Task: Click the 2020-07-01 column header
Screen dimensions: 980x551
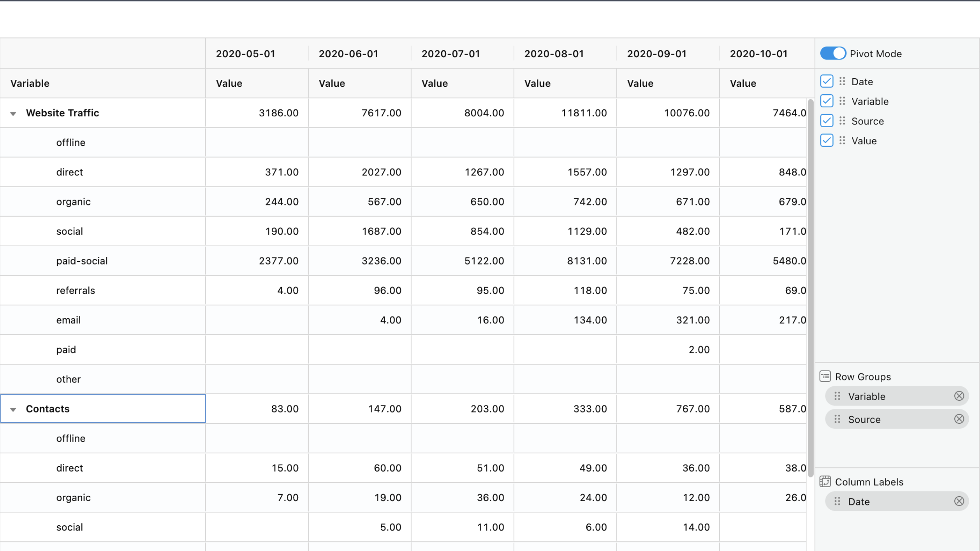Action: pyautogui.click(x=450, y=53)
